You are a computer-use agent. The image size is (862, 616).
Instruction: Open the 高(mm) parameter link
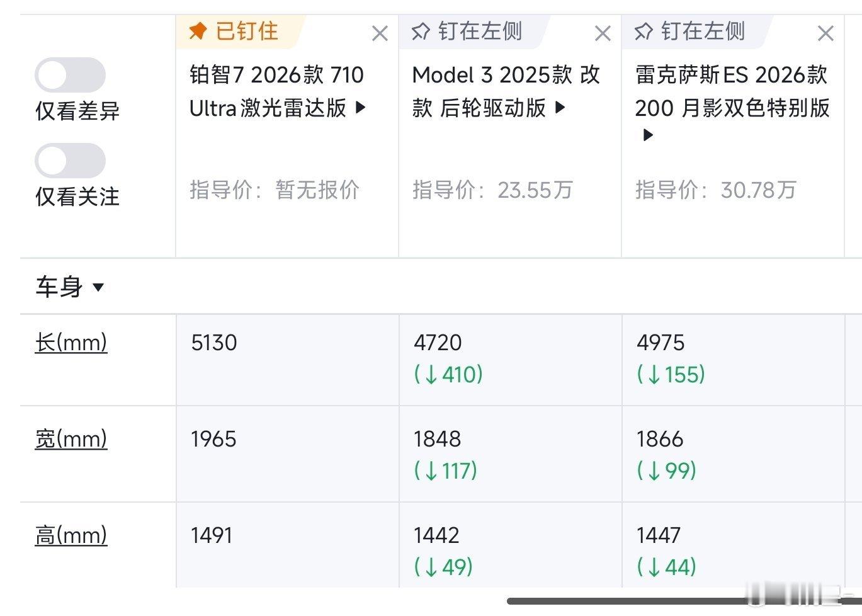[x=71, y=535]
